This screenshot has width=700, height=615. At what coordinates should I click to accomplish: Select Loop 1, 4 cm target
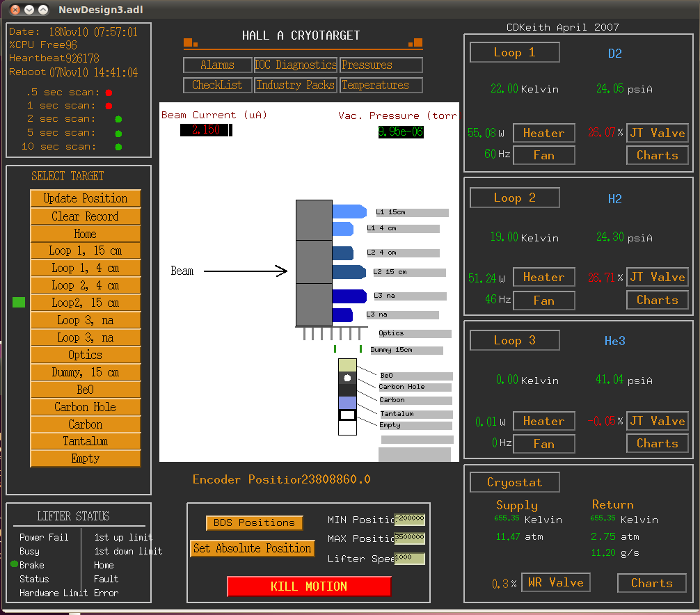point(86,268)
